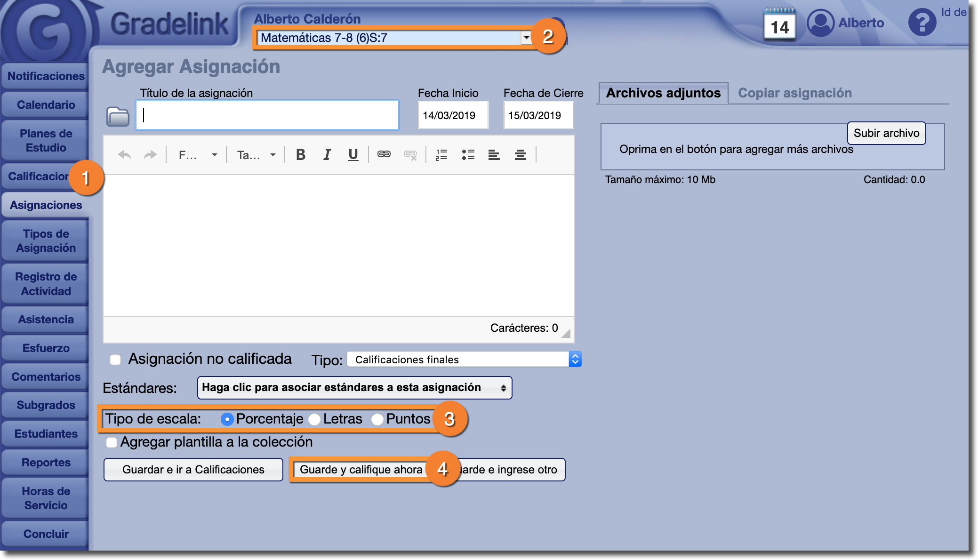Check Asignación no calificada box
Image resolution: width=978 pixels, height=560 pixels.
click(115, 360)
